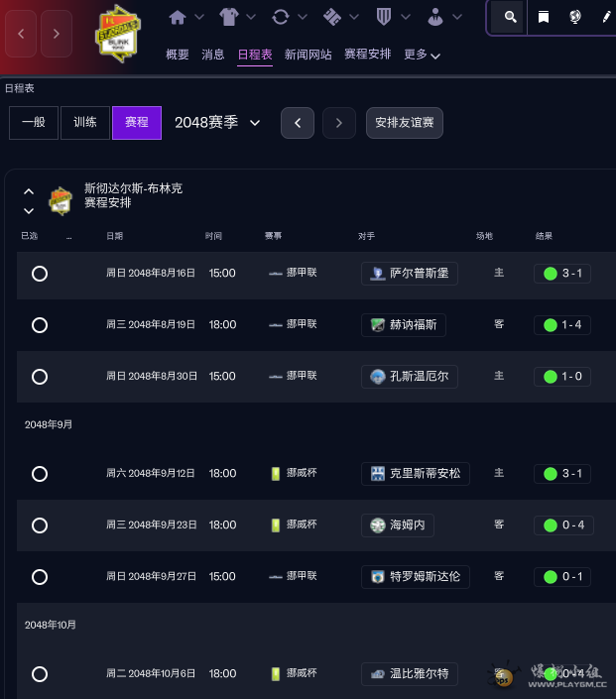This screenshot has width=616, height=699.
Task: Click 温比雅尔特 team crest icon
Action: coord(378,674)
